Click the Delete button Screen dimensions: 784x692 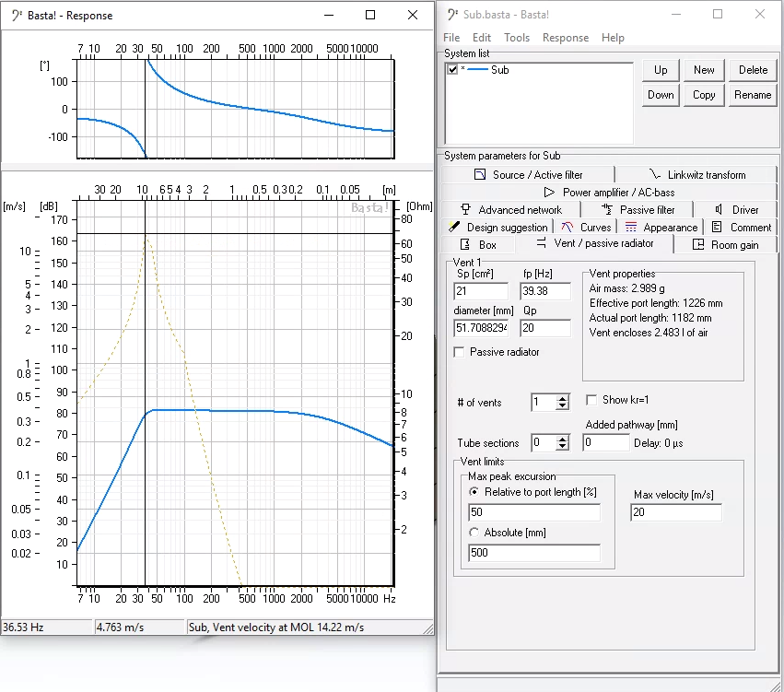(x=753, y=70)
